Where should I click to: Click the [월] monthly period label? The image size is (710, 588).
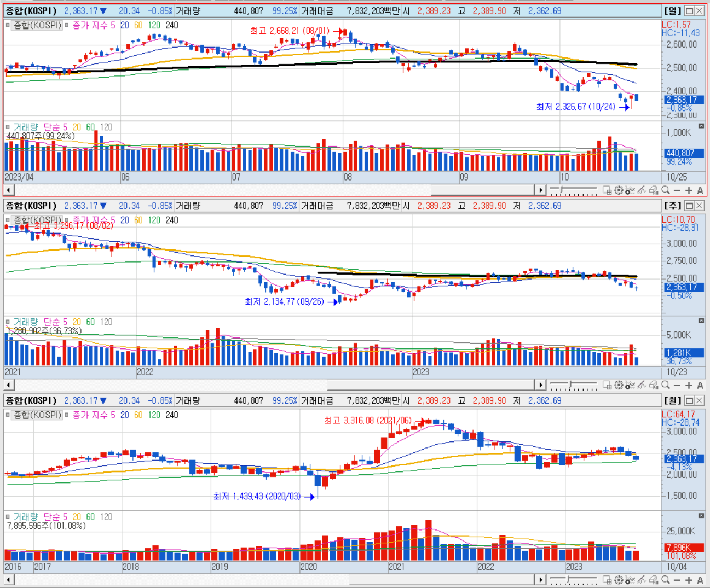[x=673, y=400]
